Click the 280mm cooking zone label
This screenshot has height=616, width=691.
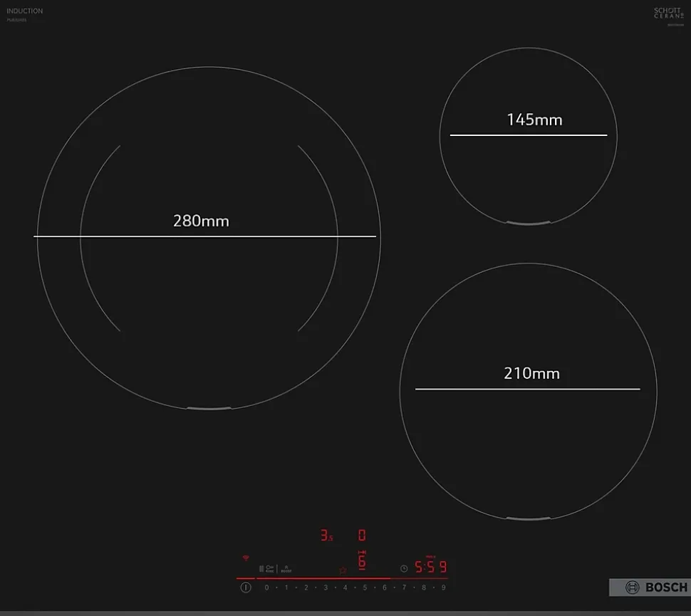[201, 221]
